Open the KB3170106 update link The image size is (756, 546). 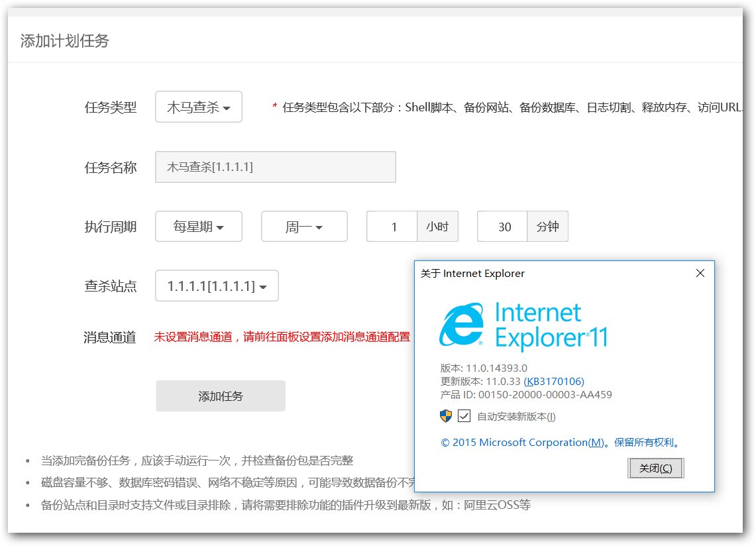(554, 382)
